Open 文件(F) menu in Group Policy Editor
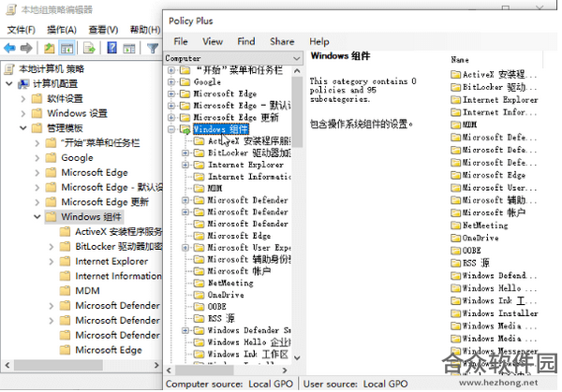 22,30
